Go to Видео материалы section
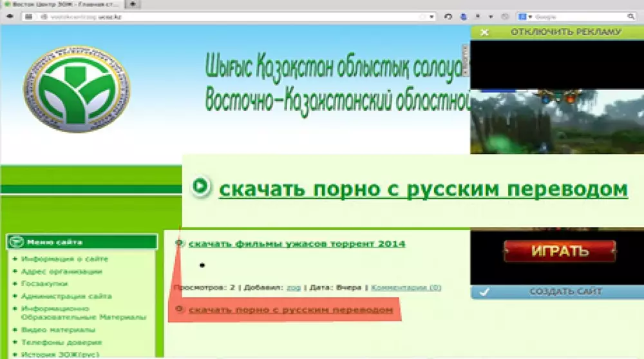Screen dimensions: 644x359 [57, 330]
